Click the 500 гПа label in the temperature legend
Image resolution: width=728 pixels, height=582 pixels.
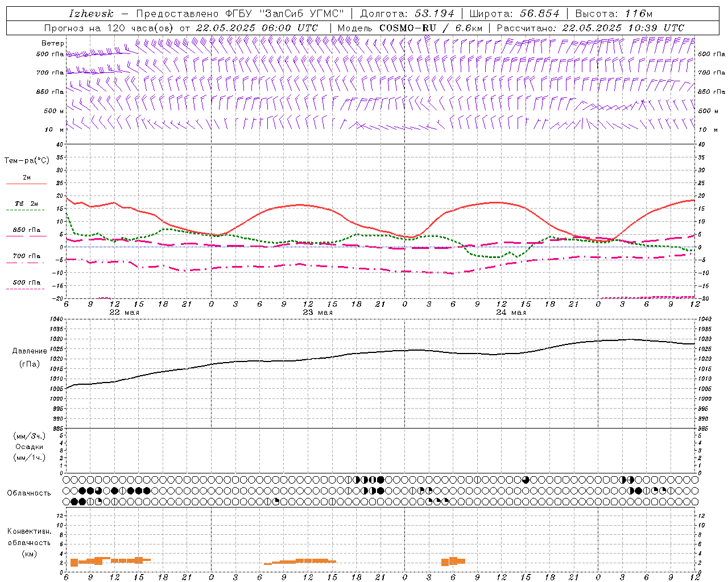27,282
